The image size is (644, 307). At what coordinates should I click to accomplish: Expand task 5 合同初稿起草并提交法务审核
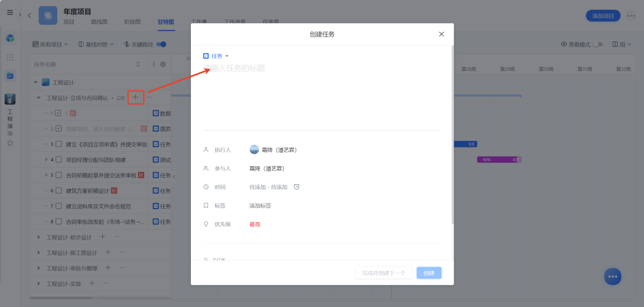point(46,175)
